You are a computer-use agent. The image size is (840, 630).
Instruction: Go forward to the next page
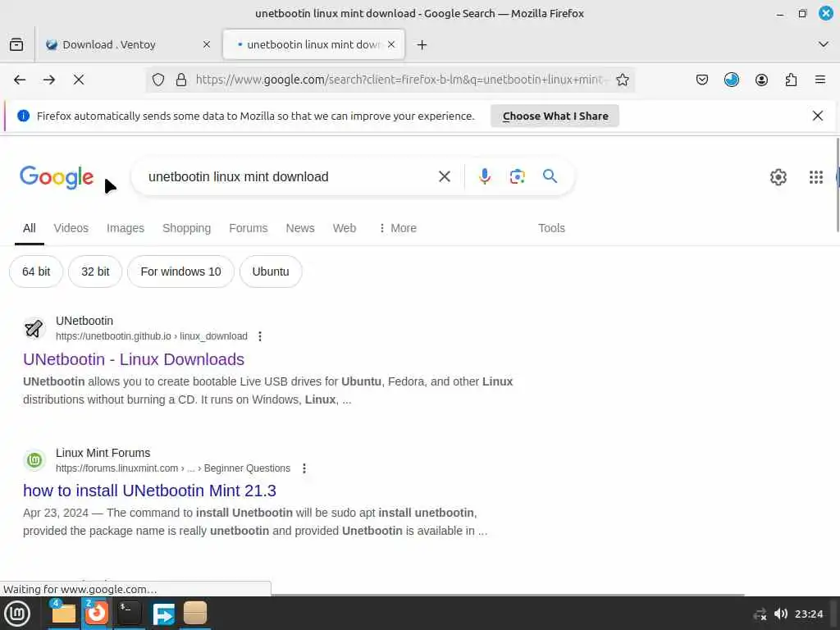pyautogui.click(x=49, y=80)
